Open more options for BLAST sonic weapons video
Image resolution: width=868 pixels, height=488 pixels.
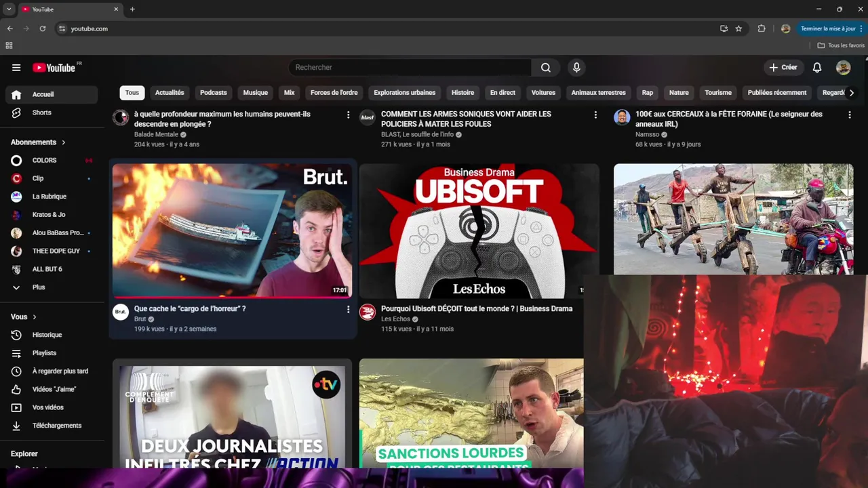(595, 115)
